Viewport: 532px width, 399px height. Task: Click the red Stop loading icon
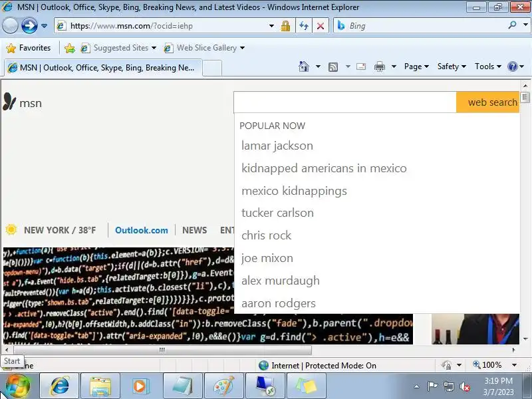tap(321, 26)
